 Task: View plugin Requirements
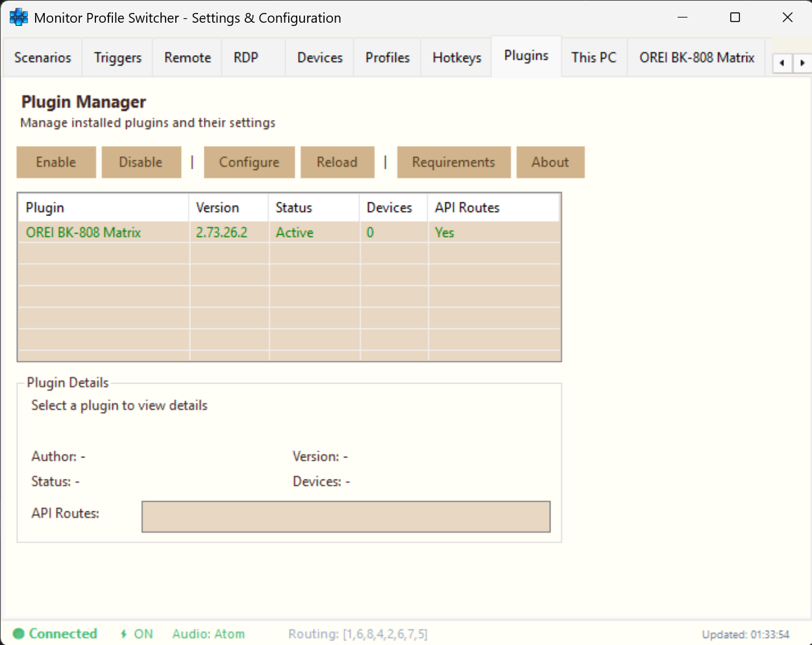click(453, 162)
